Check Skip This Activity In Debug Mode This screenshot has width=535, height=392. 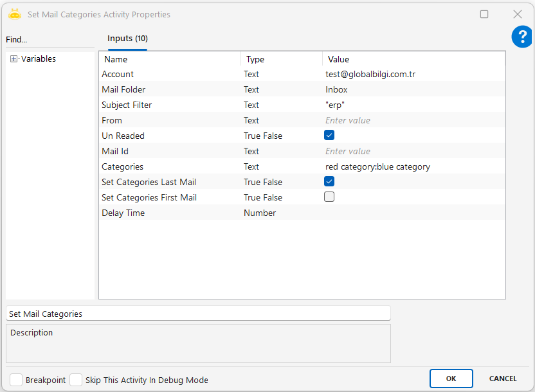[76, 380]
